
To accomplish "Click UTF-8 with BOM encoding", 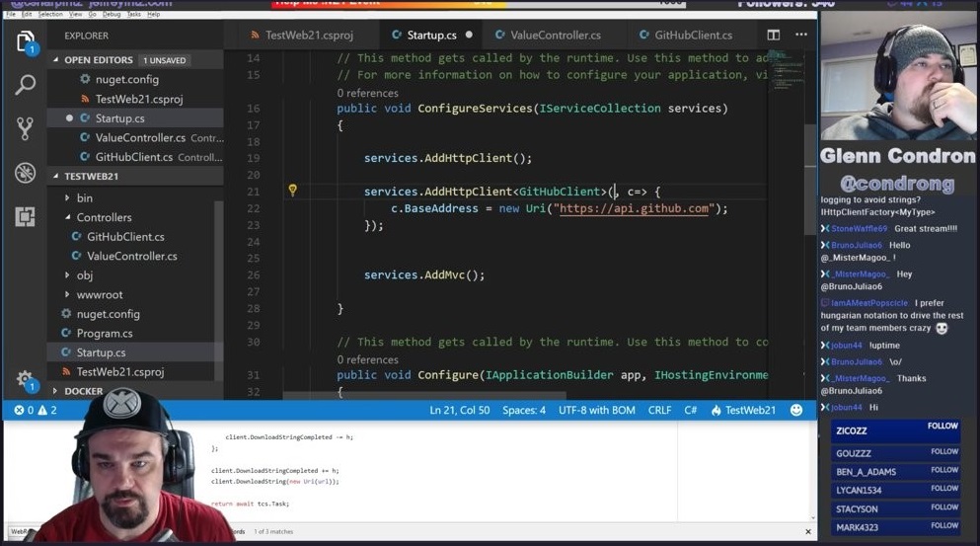I will point(597,411).
